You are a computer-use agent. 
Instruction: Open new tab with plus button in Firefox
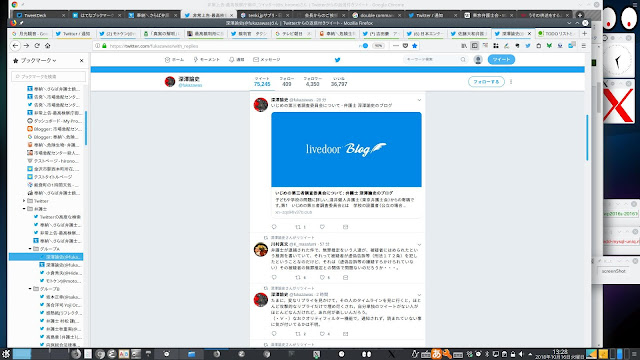click(584, 33)
